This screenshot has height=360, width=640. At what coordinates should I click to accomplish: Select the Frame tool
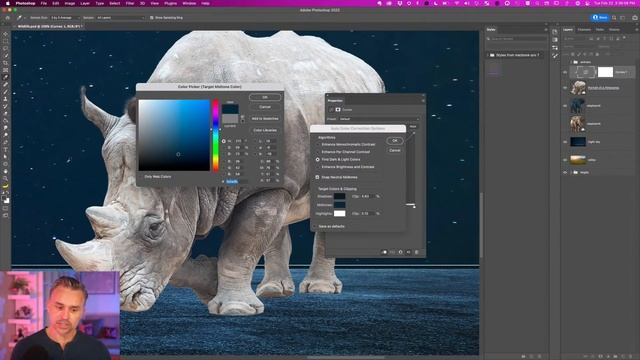(x=5, y=70)
